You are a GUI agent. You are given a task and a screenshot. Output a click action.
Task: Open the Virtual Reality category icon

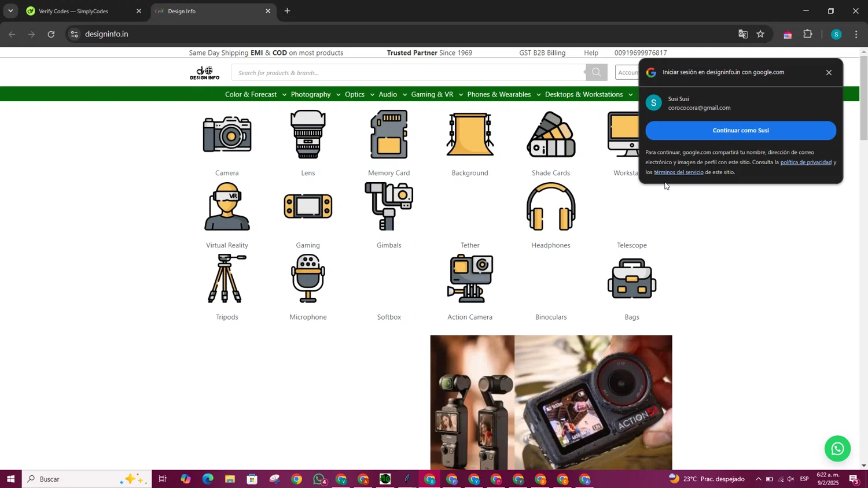click(x=227, y=206)
